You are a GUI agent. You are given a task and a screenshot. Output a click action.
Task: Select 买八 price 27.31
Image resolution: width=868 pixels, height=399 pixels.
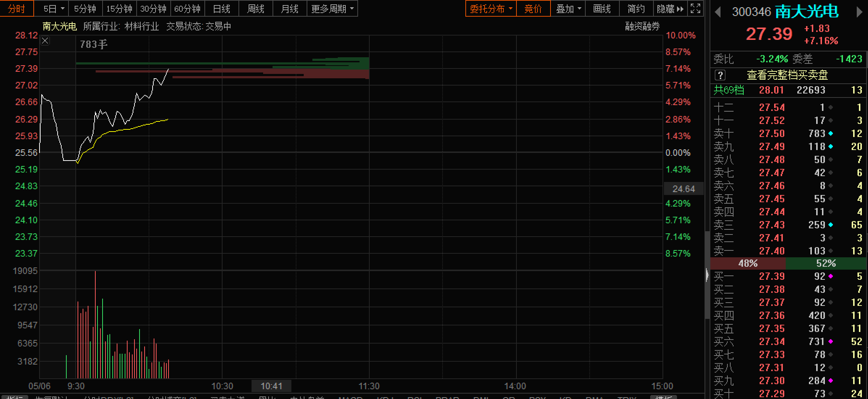coord(772,368)
